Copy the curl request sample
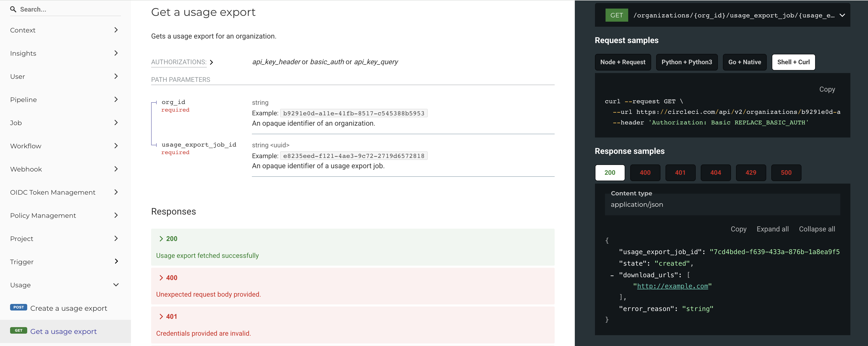 point(827,89)
